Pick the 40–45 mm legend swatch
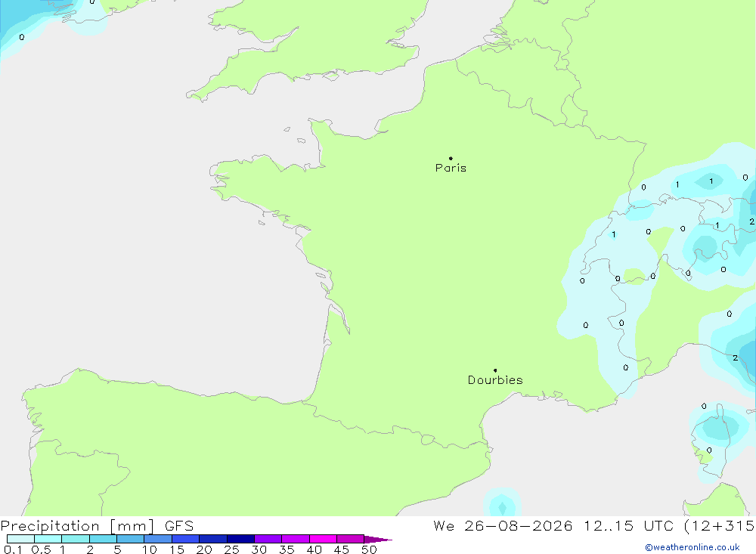The image size is (756, 554). 323,539
